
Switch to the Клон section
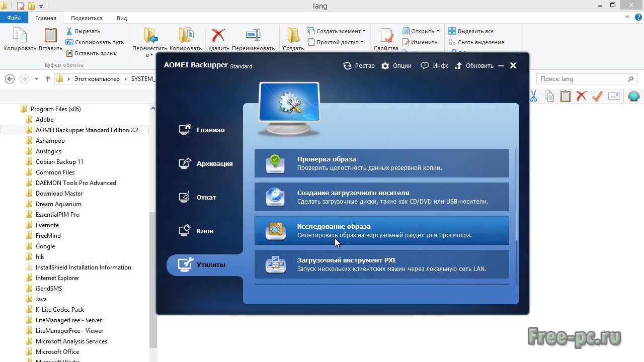196,231
